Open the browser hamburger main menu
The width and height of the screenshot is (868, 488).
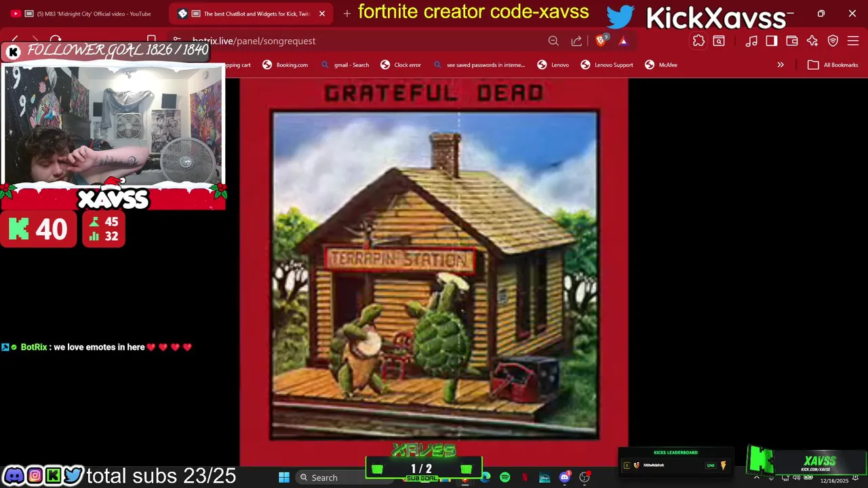tap(853, 41)
